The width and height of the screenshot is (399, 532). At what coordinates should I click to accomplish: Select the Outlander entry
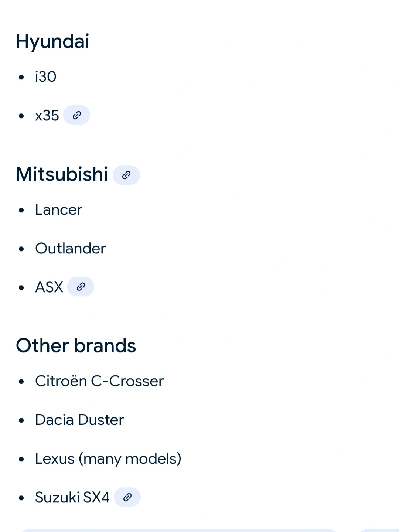71,249
